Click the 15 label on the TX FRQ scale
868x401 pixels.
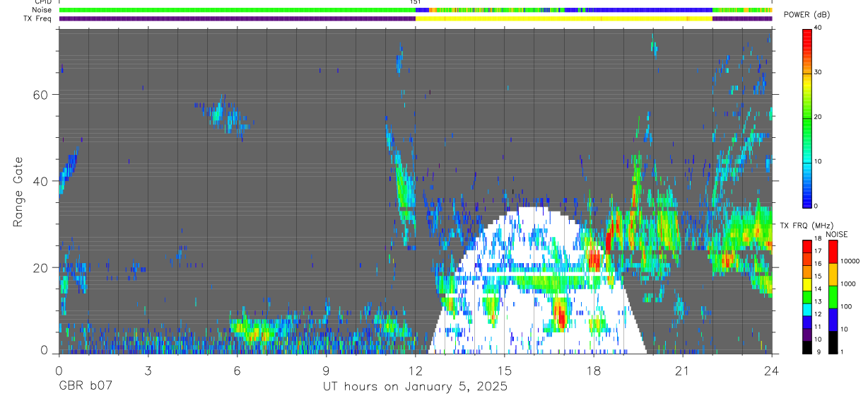click(819, 277)
